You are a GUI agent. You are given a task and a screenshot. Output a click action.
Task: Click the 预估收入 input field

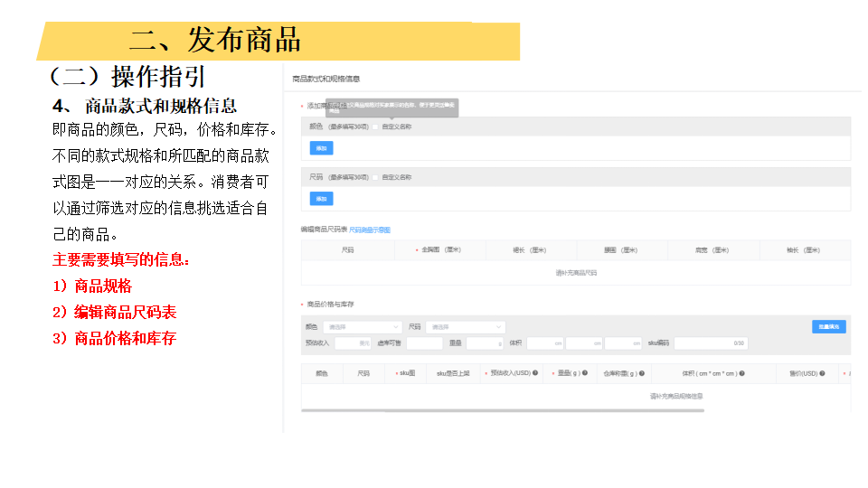pos(353,343)
